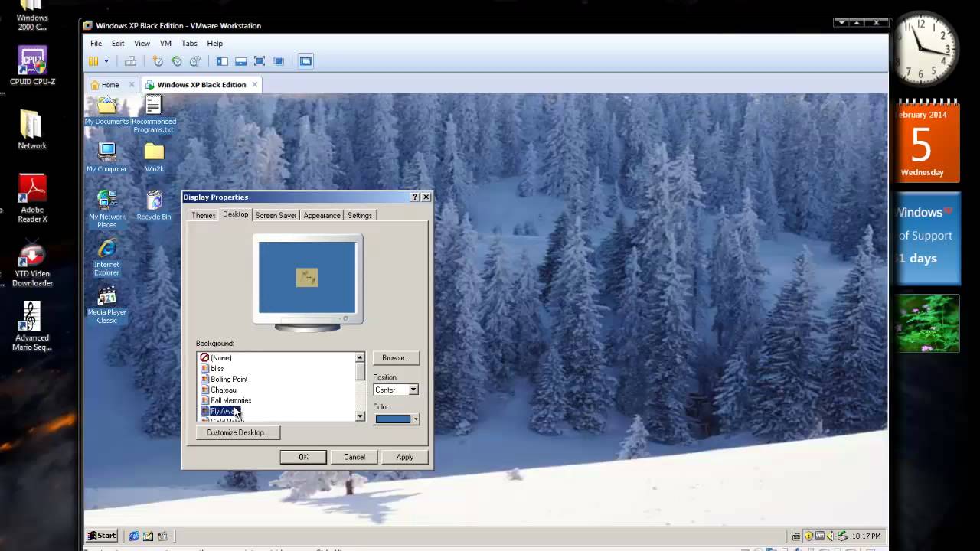
Task: Take a snapshot using the VMware toolbar icon
Action: coord(158,61)
